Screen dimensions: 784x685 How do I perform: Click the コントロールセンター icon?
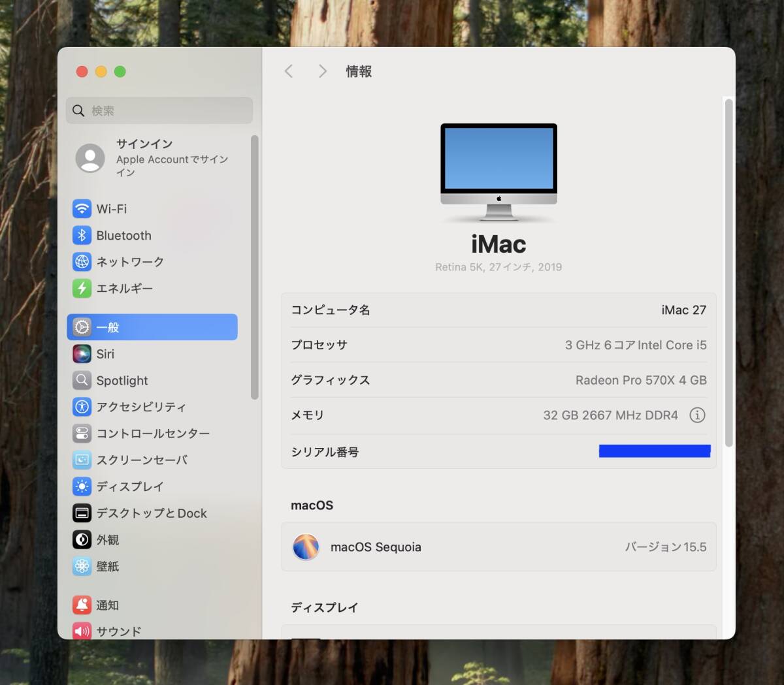click(82, 434)
